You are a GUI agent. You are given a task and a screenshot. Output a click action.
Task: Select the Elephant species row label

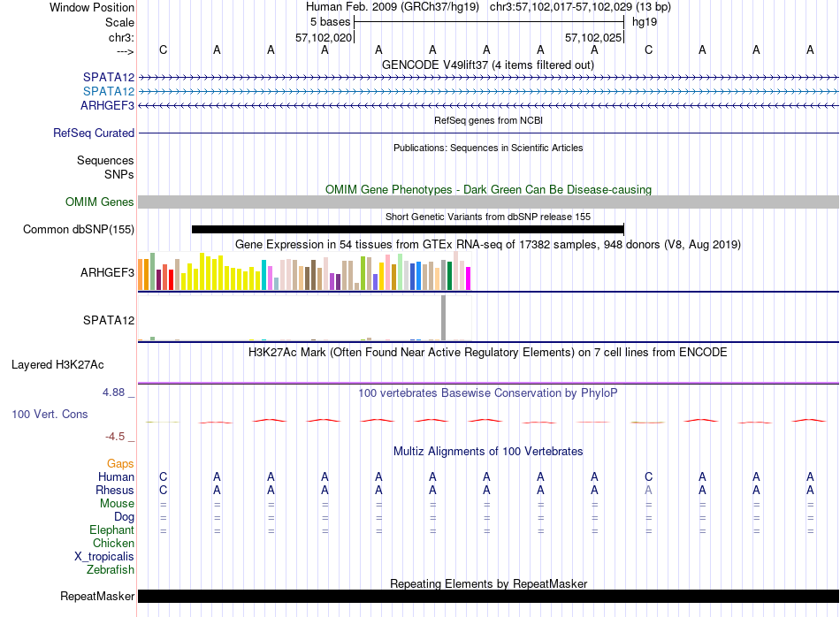coord(111,529)
